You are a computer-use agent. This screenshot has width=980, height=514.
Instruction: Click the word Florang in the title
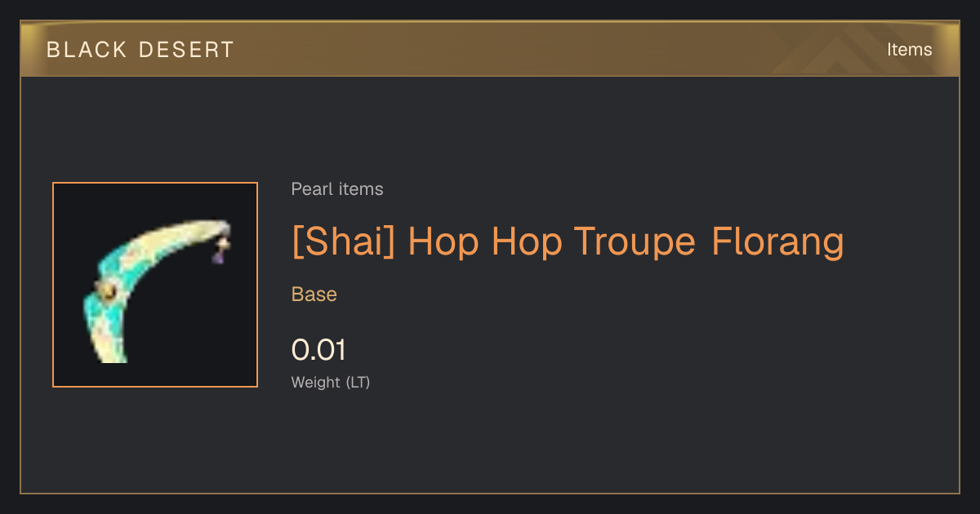[x=778, y=242]
